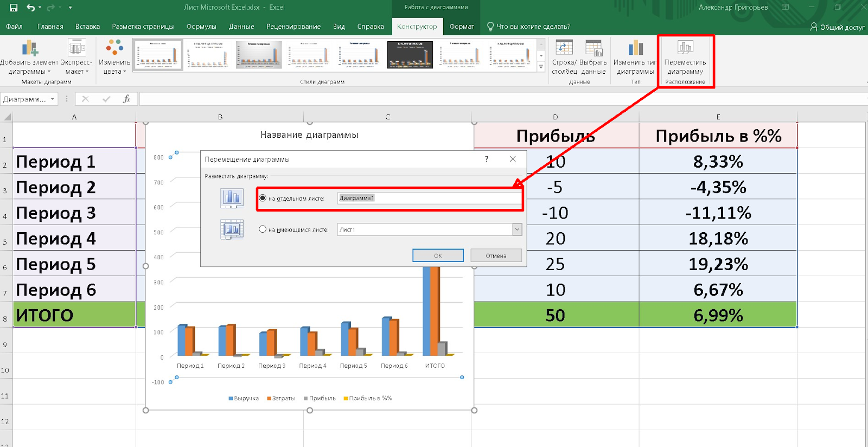Click the Отмена button in the dialog

[496, 256]
